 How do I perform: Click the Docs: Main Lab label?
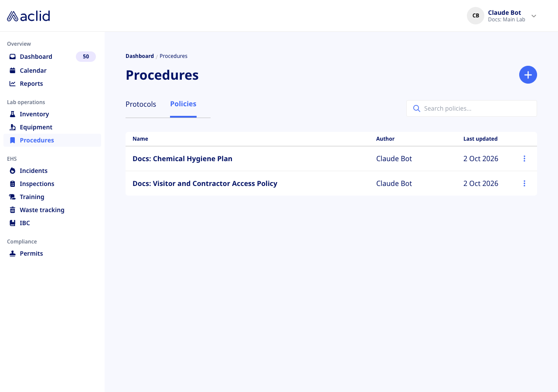(507, 20)
